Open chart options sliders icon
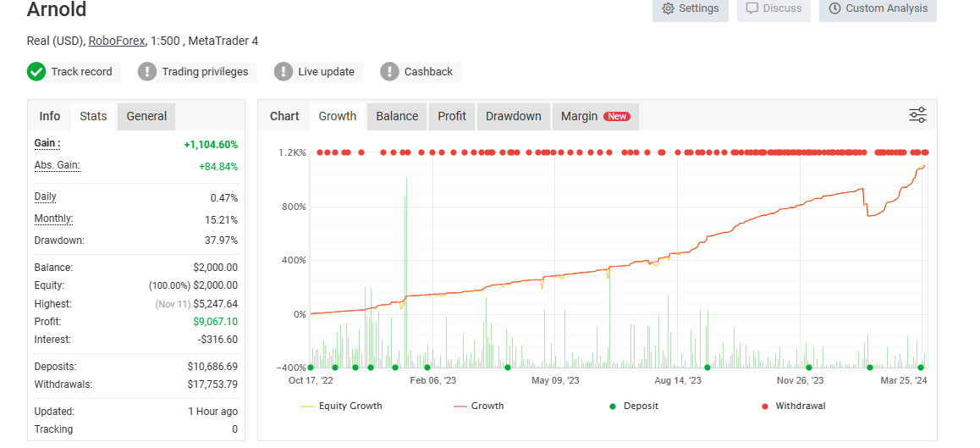Viewport: 980px width, 448px height. coord(917,115)
